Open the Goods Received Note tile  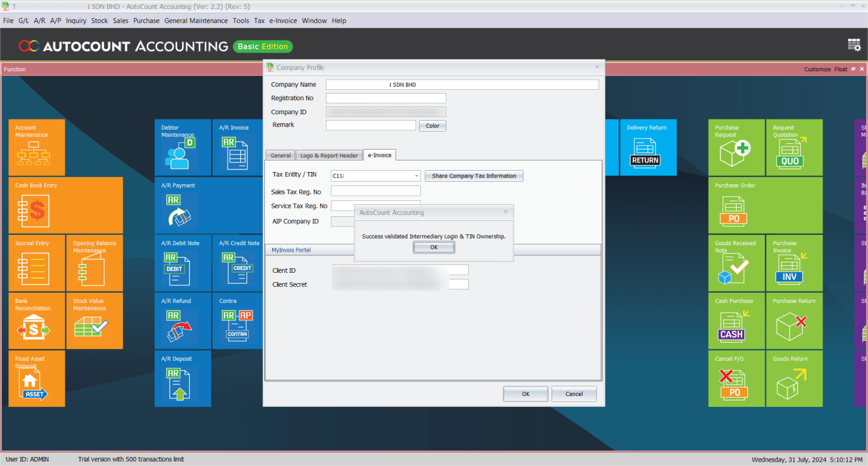click(x=736, y=263)
